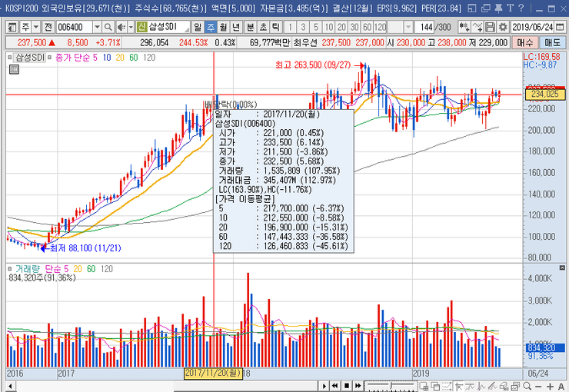Select the 주 weekly period toggle
This screenshot has width=569, height=392.
pyautogui.click(x=211, y=27)
